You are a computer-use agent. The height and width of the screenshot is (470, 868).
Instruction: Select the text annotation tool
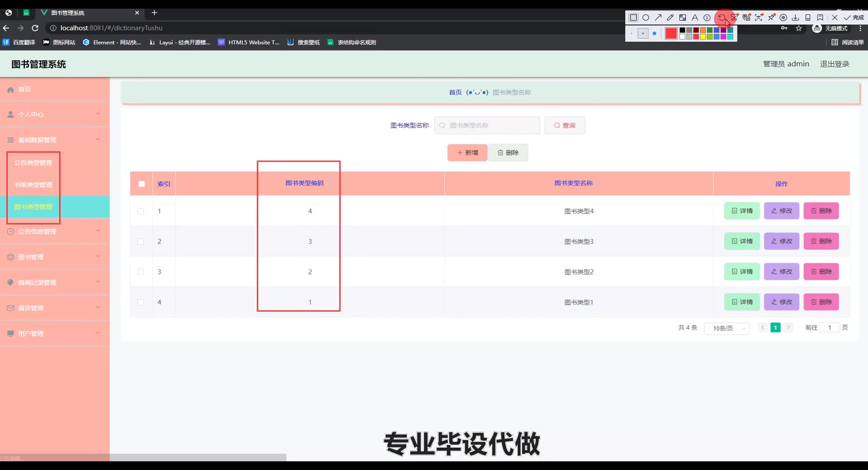[695, 18]
